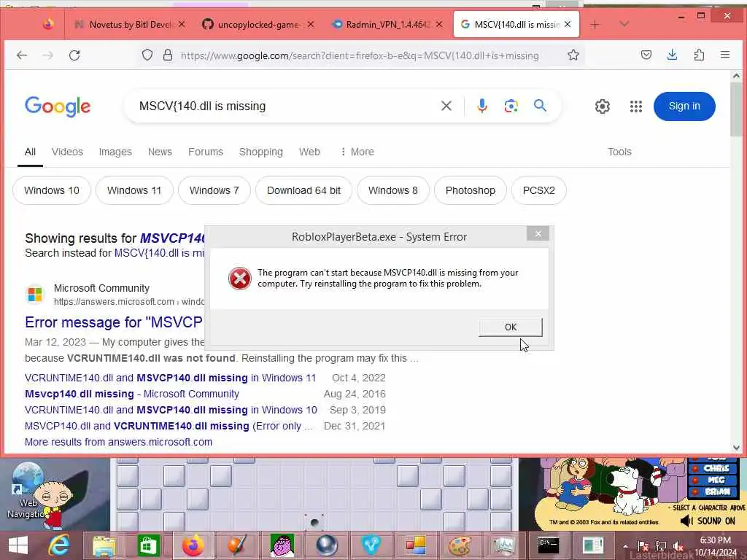This screenshot has width=747, height=560.
Task: Search instead for MSCV{140.dll link
Action: click(x=159, y=253)
